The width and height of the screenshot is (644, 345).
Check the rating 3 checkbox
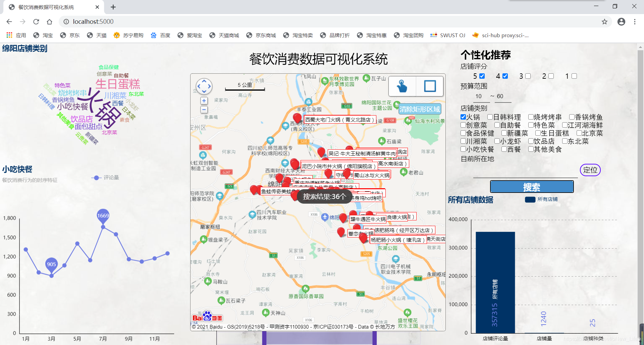coord(528,76)
